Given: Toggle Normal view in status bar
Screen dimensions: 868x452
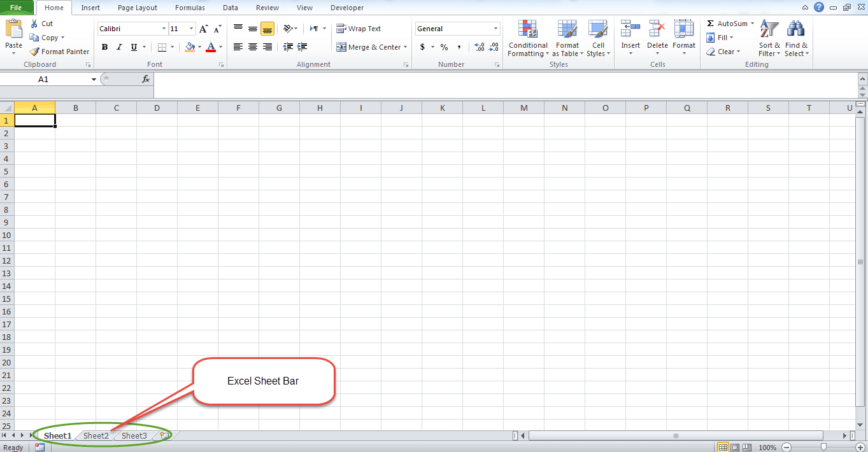Looking at the screenshot, I should [723, 448].
